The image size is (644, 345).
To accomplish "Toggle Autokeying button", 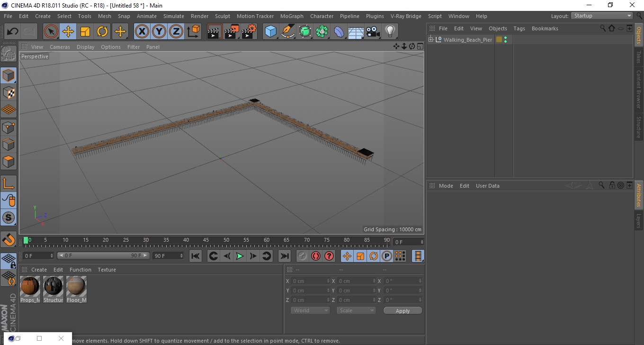I will [315, 256].
